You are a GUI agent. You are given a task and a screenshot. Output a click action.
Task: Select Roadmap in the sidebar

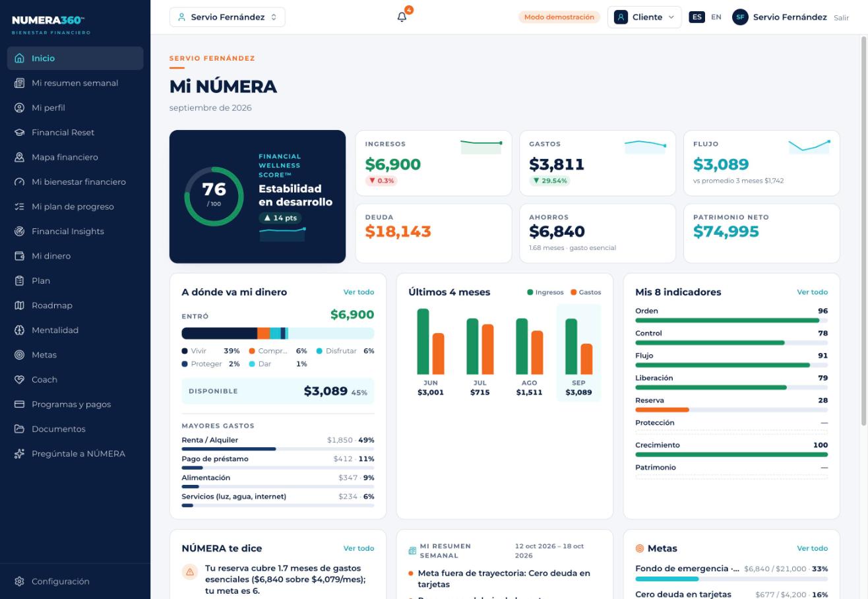75,305
